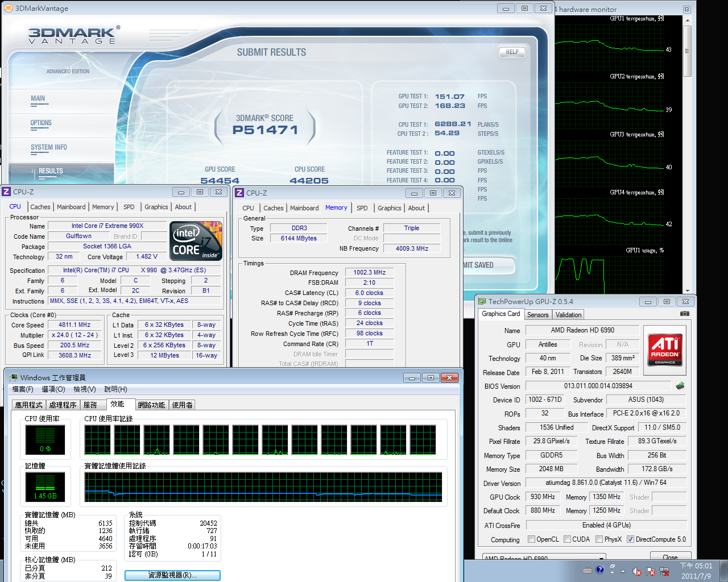This screenshot has height=582, width=728.
Task: Click Show Desktop button at taskbar end
Action: coord(723,571)
